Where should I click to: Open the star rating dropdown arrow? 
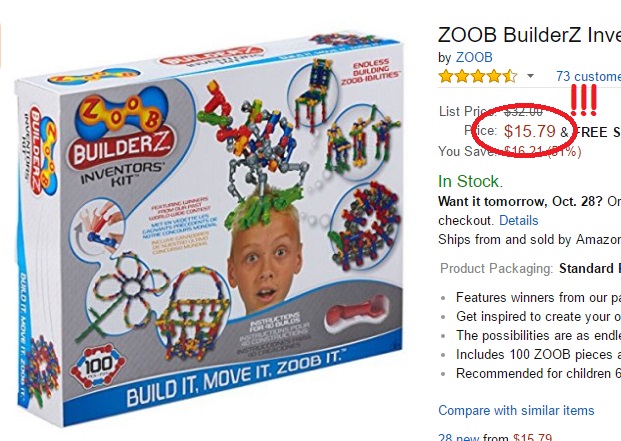click(530, 76)
